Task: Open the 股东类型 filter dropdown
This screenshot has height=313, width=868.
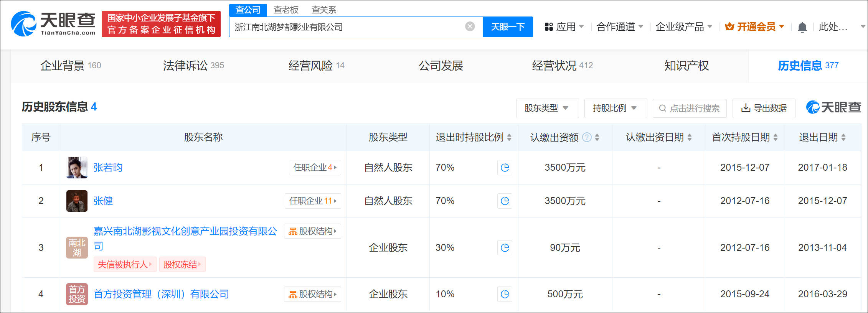Action: (547, 109)
